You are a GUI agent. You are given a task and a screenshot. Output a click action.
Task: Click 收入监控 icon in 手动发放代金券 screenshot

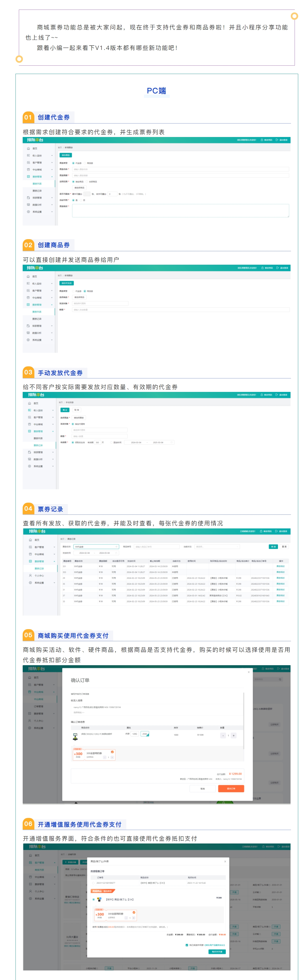pyautogui.click(x=29, y=411)
